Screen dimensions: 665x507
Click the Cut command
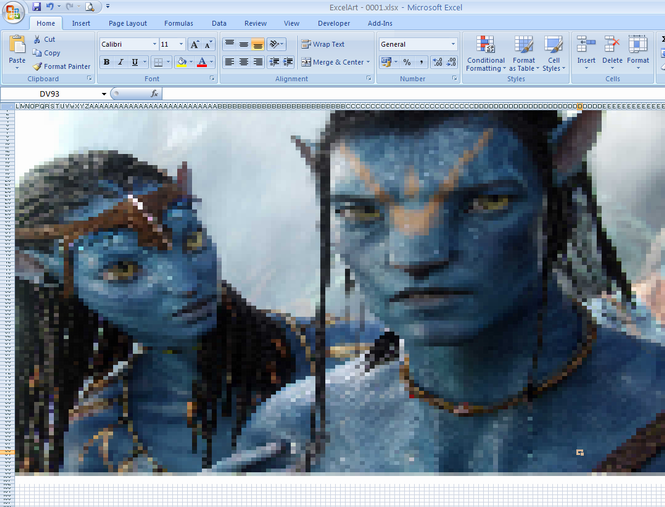pyautogui.click(x=44, y=40)
